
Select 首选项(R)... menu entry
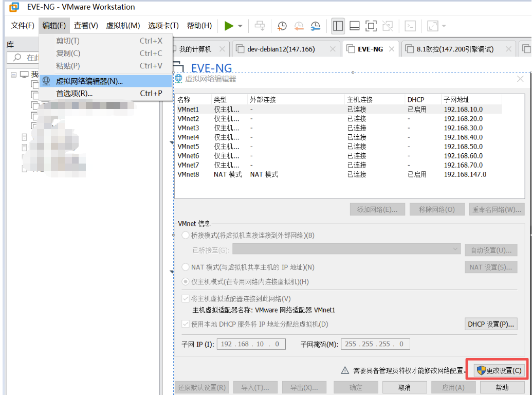(x=105, y=93)
